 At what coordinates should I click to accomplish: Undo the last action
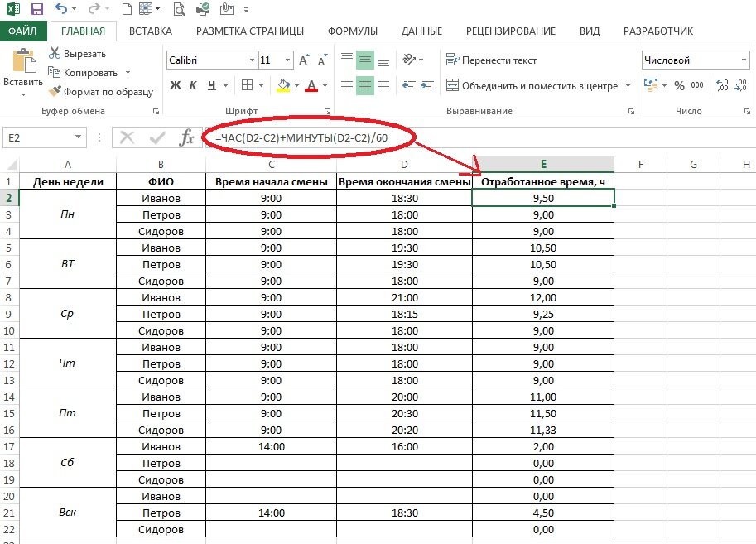pyautogui.click(x=60, y=8)
